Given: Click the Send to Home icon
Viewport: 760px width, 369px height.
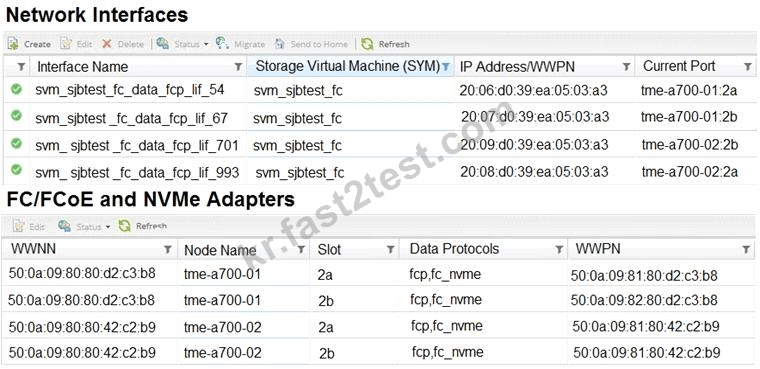Looking at the screenshot, I should [x=280, y=44].
